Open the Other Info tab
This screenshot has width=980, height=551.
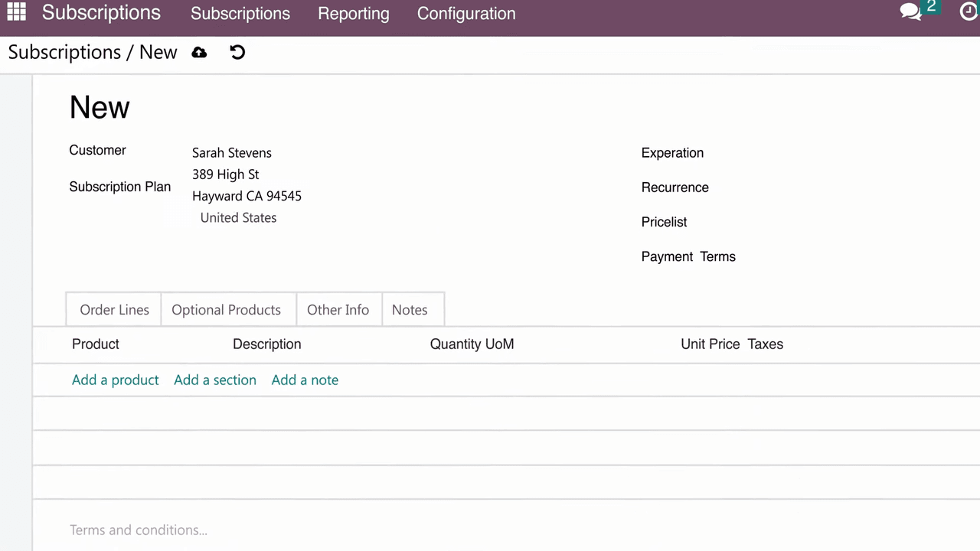point(338,310)
